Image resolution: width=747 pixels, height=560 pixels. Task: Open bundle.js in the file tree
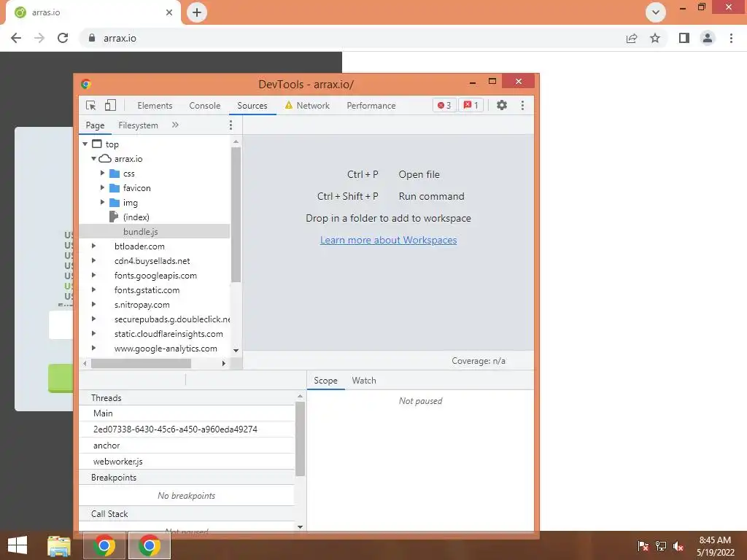tap(140, 231)
